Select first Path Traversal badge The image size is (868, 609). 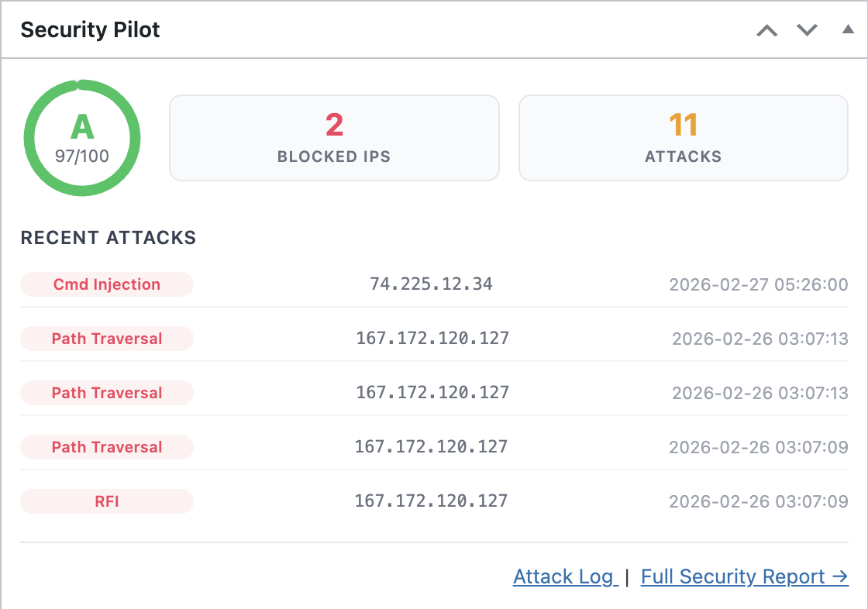coord(107,339)
